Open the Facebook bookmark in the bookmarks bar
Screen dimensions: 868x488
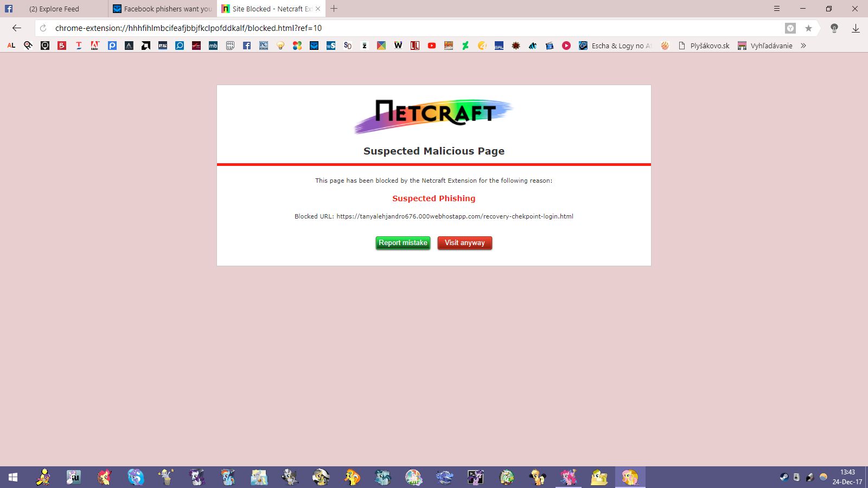247,46
